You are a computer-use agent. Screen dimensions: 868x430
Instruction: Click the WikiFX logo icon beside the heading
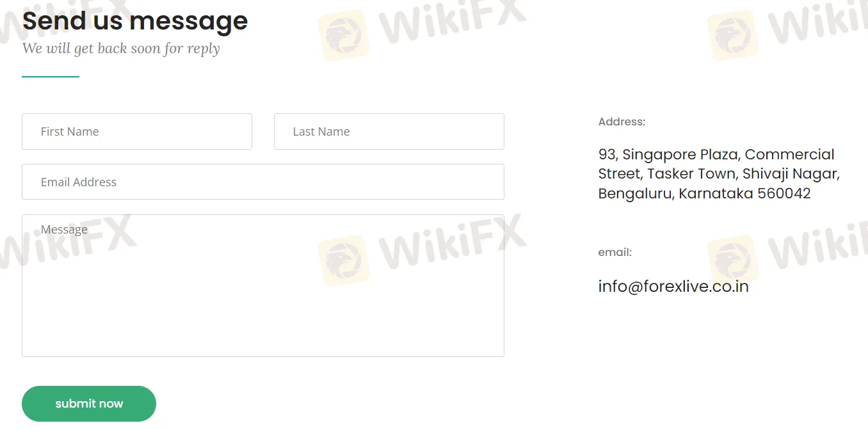(344, 35)
